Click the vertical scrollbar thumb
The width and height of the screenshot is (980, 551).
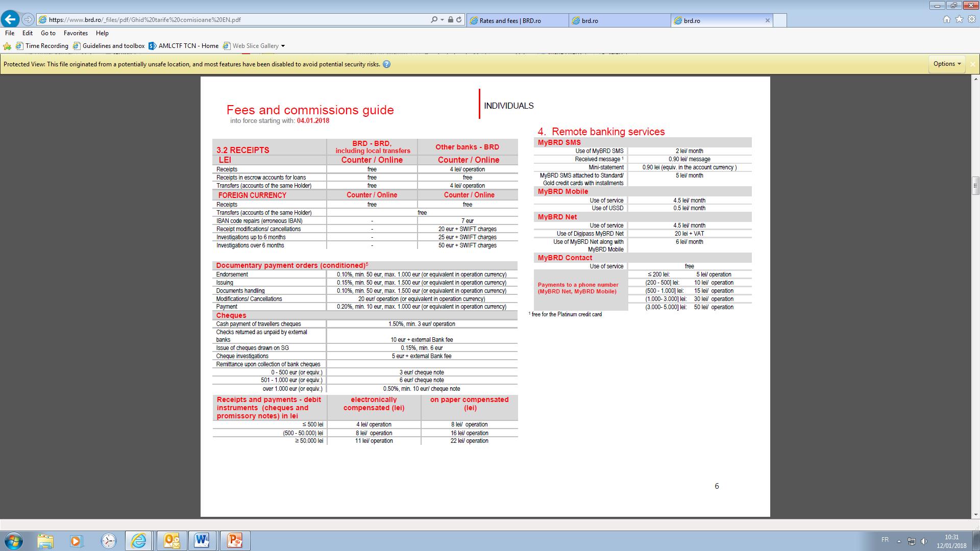975,185
